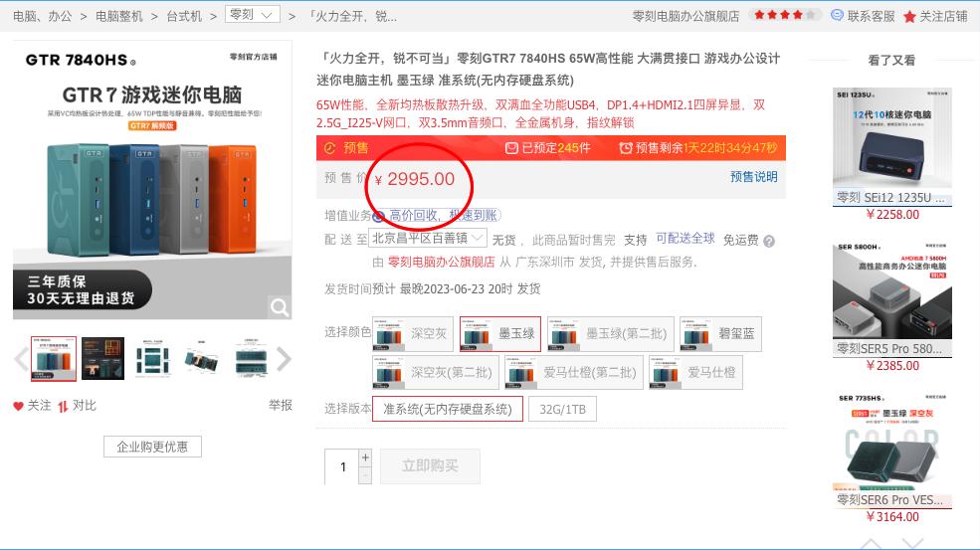Image resolution: width=980 pixels, height=550 pixels.
Task: Open the recommended 零刻SER5 Pro 580 product image
Action: [x=891, y=290]
